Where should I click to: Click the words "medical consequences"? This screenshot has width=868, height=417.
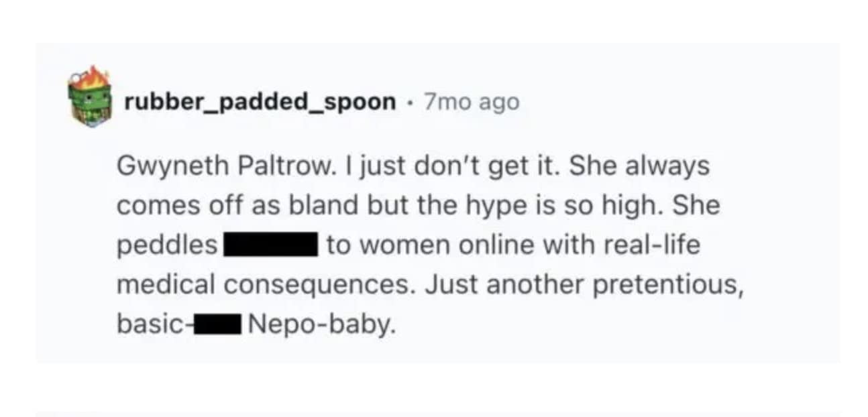(263, 286)
